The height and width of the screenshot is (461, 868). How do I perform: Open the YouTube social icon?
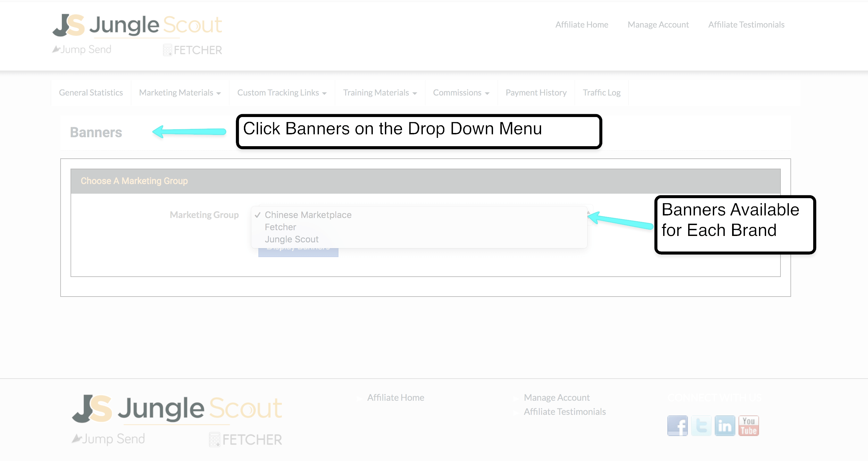pos(749,426)
